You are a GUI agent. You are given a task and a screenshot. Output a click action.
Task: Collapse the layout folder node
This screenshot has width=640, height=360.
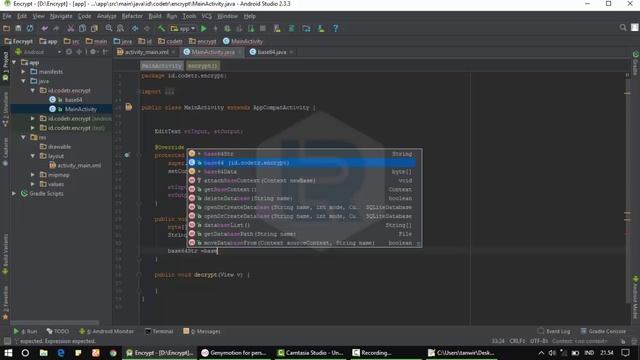(x=33, y=156)
